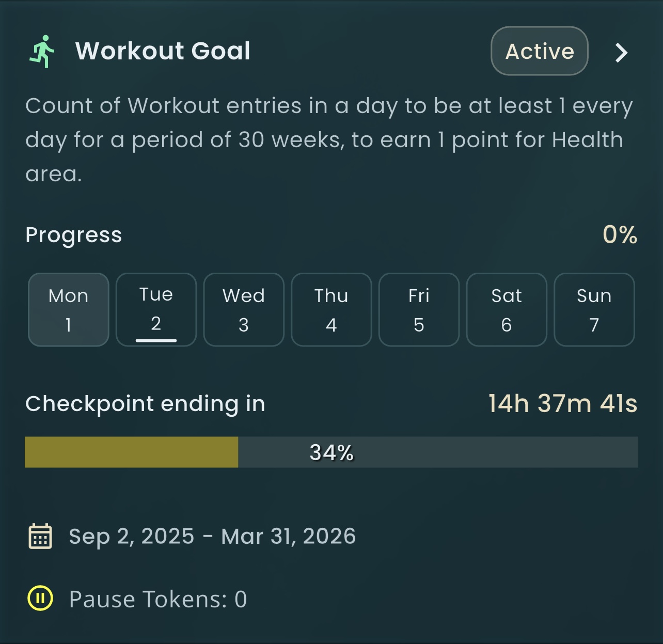Click the yellow pause tokens icon
This screenshot has width=663, height=644.
point(40,599)
